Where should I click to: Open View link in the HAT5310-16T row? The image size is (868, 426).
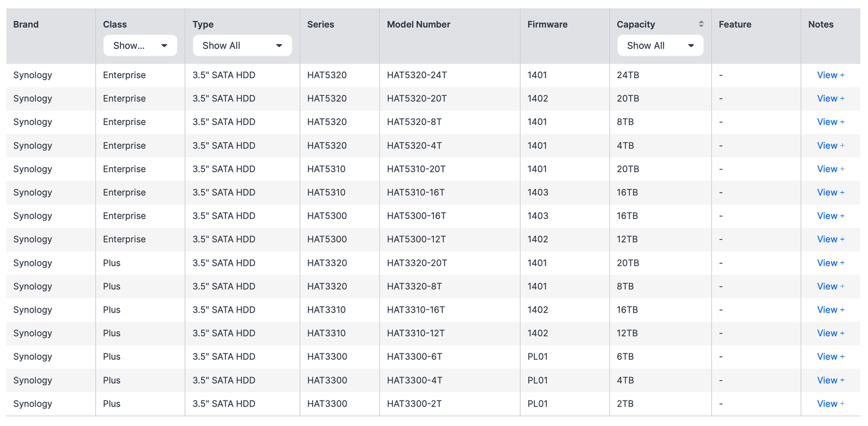831,192
